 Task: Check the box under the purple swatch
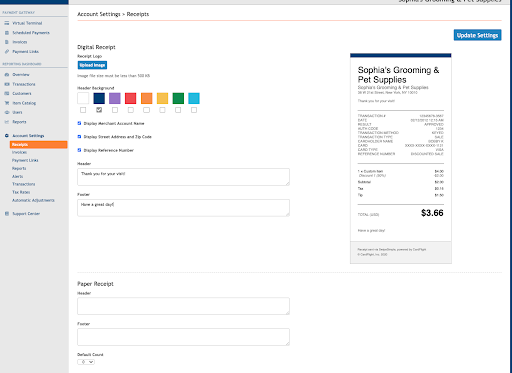(115, 110)
